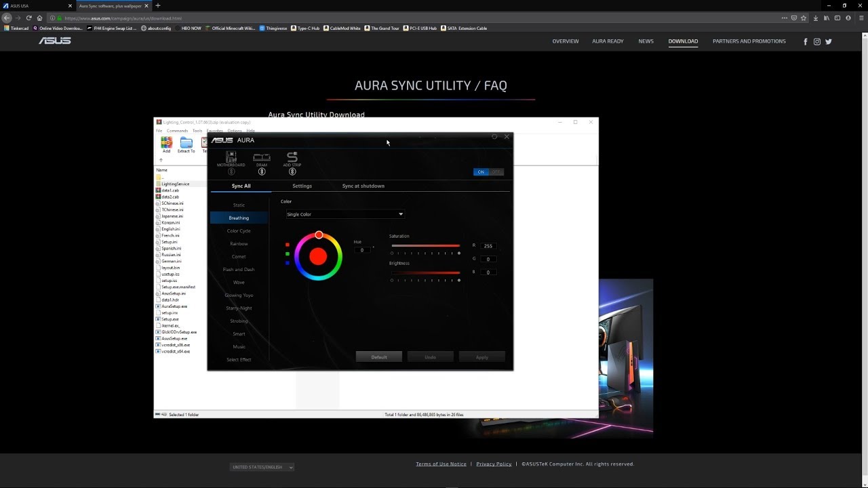The width and height of the screenshot is (868, 488).
Task: Choose the Comet lighting effect
Action: coord(239,256)
